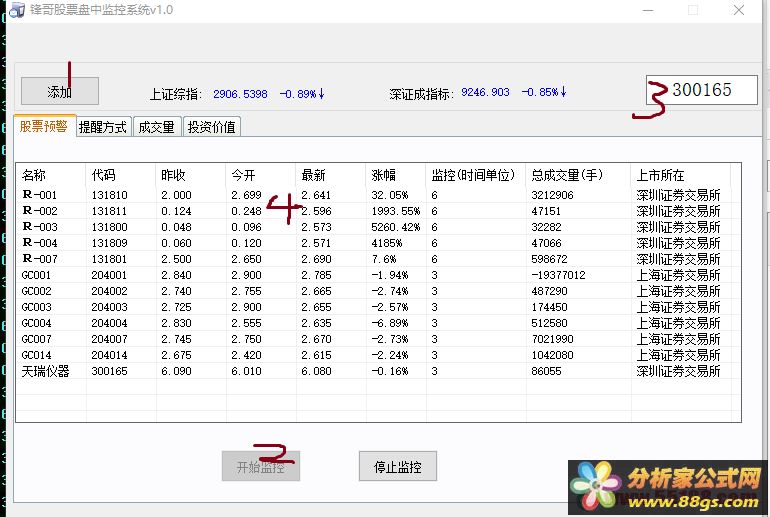
Task: Click code cell 131811
Action: (x=110, y=211)
